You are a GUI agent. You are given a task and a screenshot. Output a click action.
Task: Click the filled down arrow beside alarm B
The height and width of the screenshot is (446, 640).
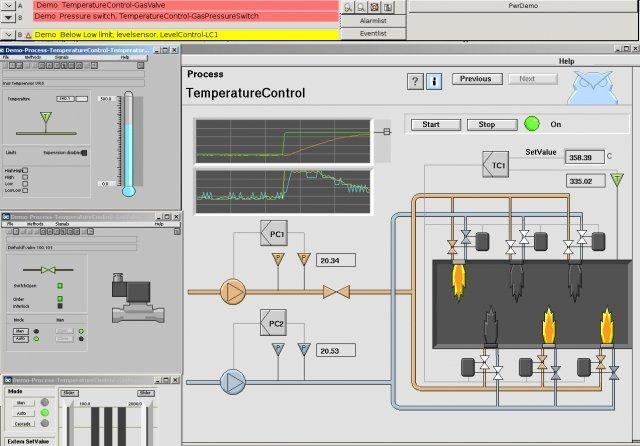(x=8, y=17)
